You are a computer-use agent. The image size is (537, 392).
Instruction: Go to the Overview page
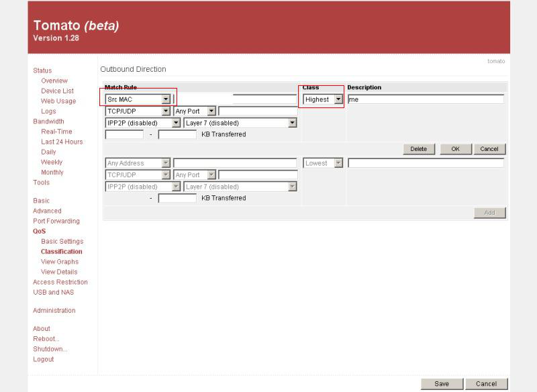tap(54, 81)
